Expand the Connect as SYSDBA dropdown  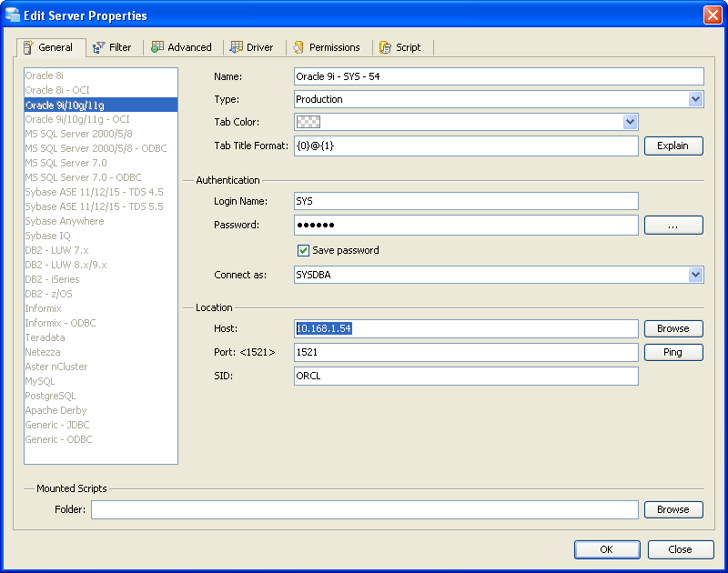click(x=499, y=275)
